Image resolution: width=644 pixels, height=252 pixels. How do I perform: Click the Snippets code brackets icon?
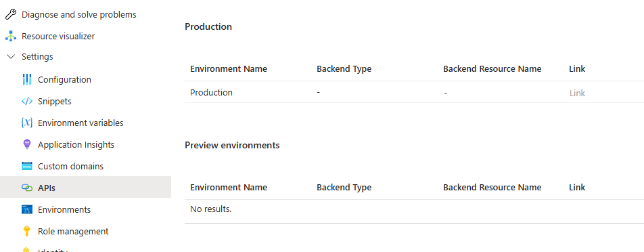coord(26,101)
